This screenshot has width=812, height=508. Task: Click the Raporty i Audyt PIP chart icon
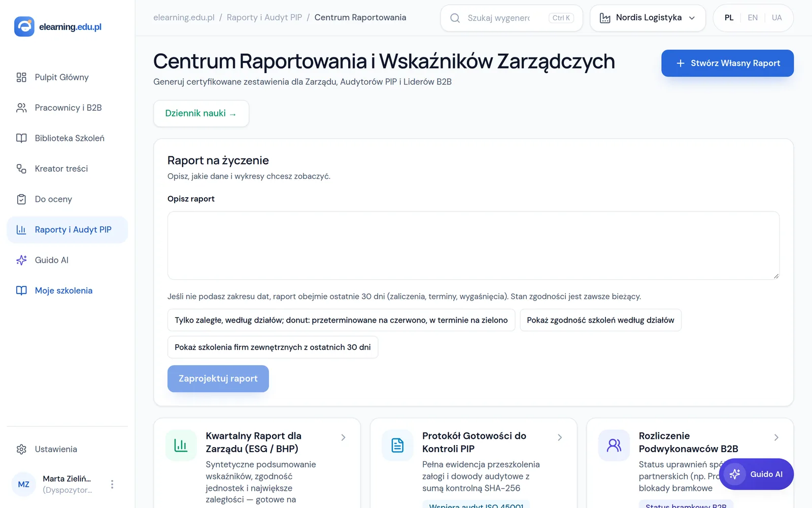click(21, 230)
